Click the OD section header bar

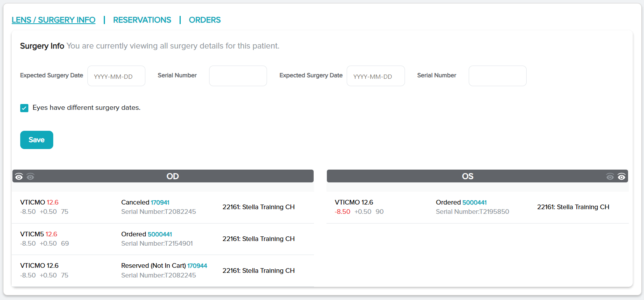(173, 176)
